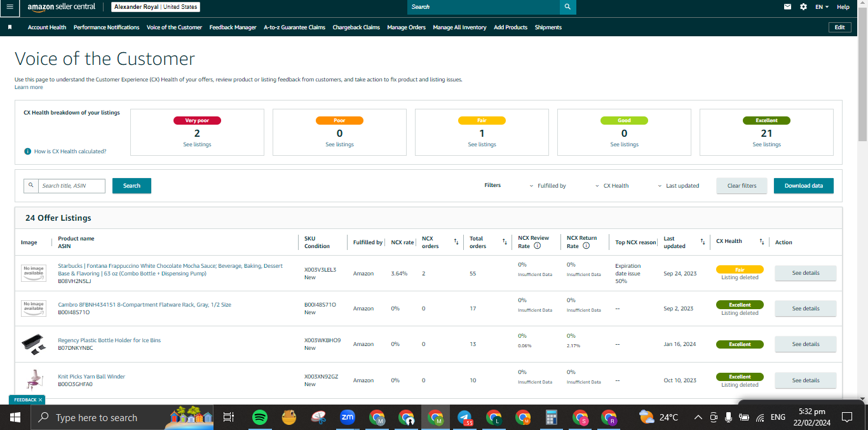Open the EN language dropdown
Image resolution: width=868 pixels, height=430 pixels.
(822, 7)
